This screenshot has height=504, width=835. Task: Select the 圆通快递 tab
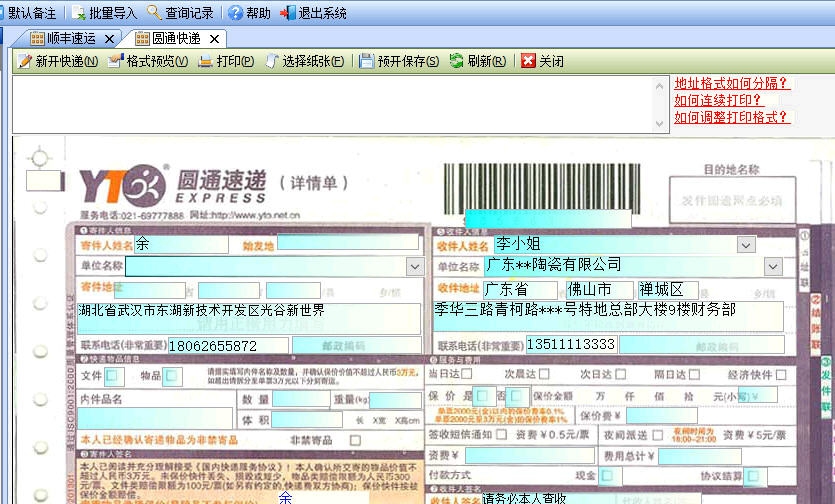tap(176, 38)
